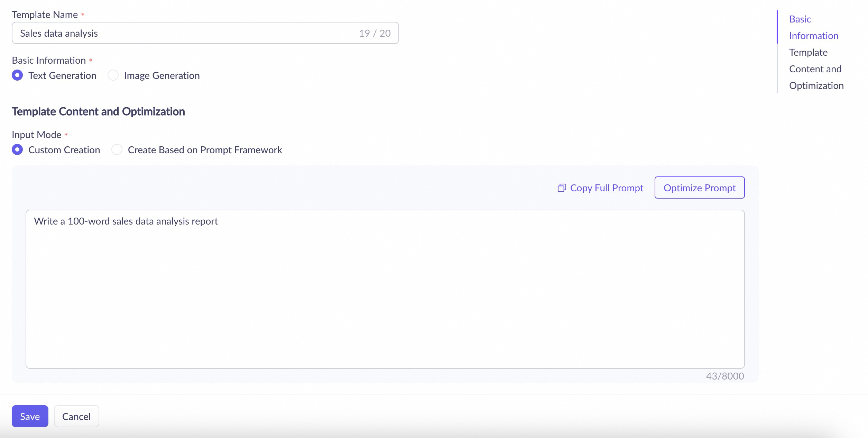Click the Copy Full Prompt link text

[x=607, y=188]
